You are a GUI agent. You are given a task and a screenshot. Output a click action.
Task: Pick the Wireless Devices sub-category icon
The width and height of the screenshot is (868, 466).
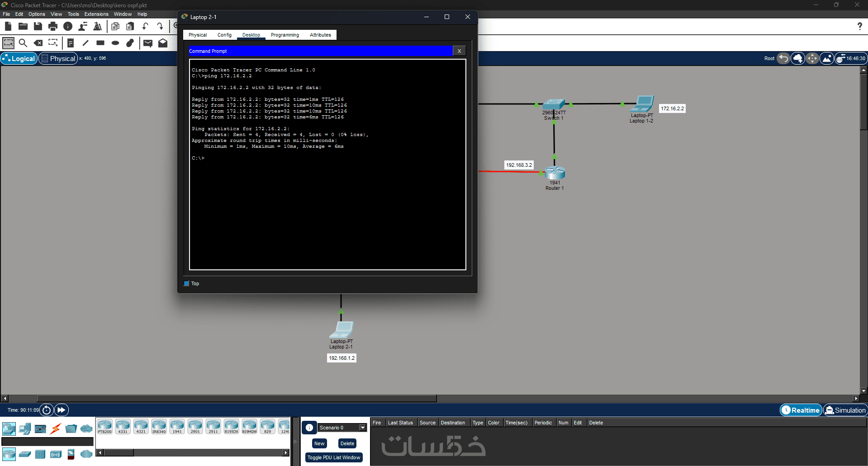click(x=56, y=454)
